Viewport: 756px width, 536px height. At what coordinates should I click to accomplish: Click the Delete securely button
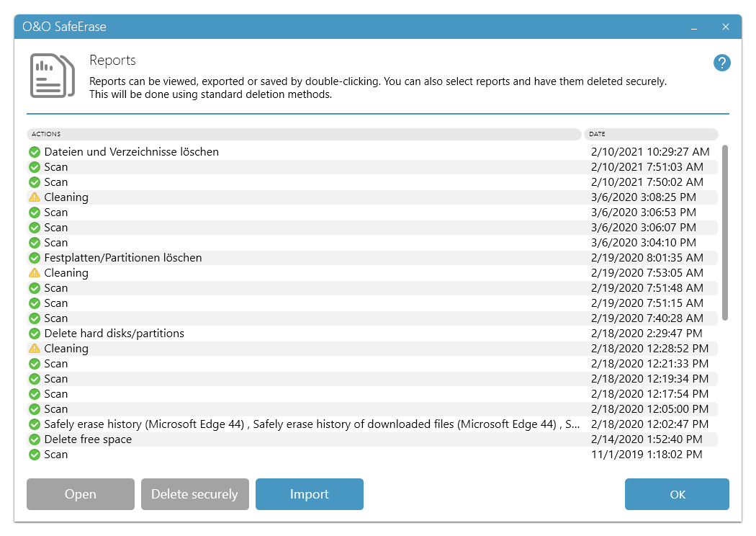point(194,494)
